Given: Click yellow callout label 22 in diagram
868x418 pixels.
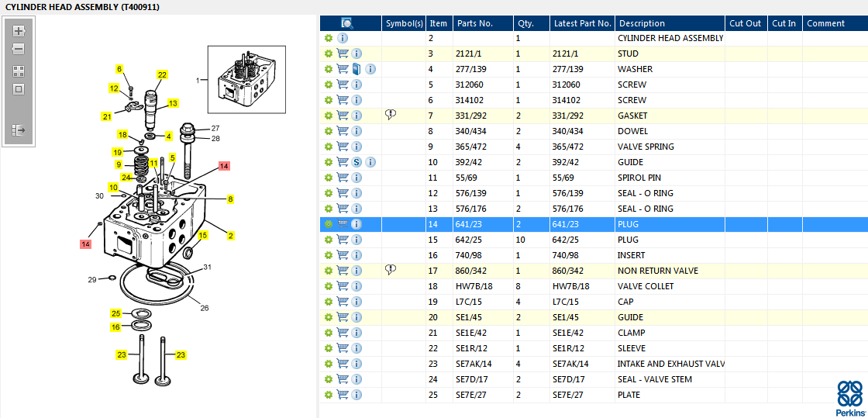Looking at the screenshot, I should pos(162,74).
